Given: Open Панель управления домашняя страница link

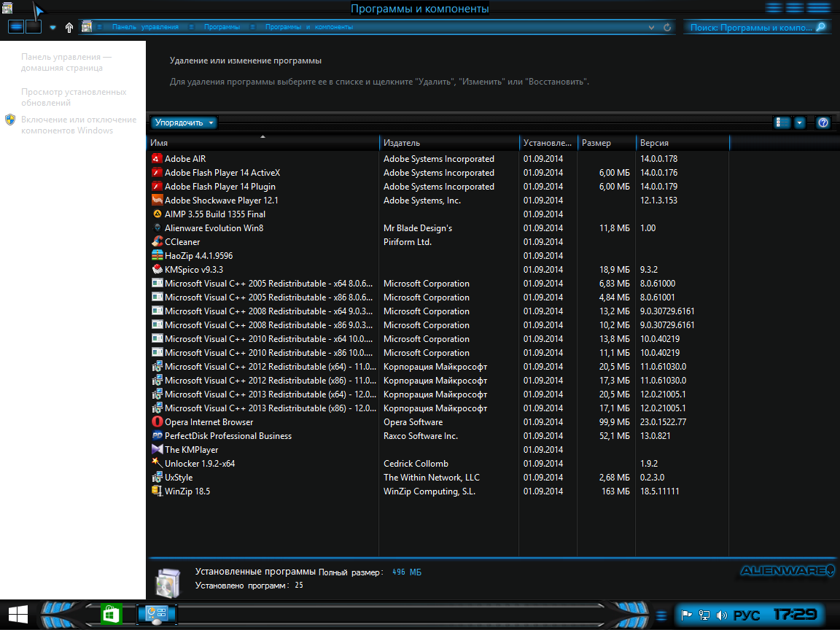Looking at the screenshot, I should [x=66, y=62].
